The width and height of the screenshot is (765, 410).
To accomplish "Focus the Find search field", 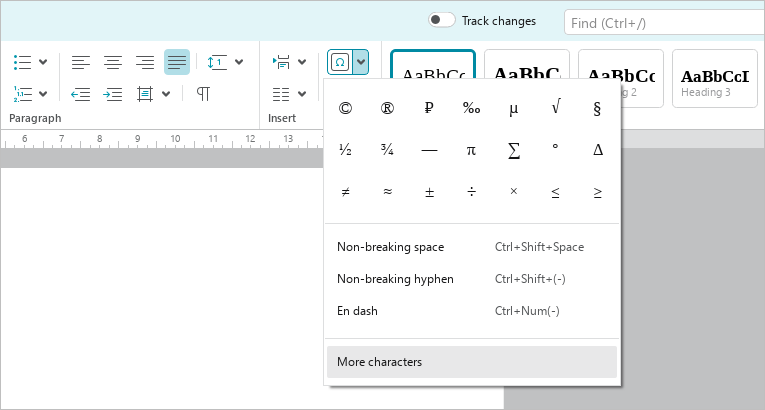I will tap(665, 23).
